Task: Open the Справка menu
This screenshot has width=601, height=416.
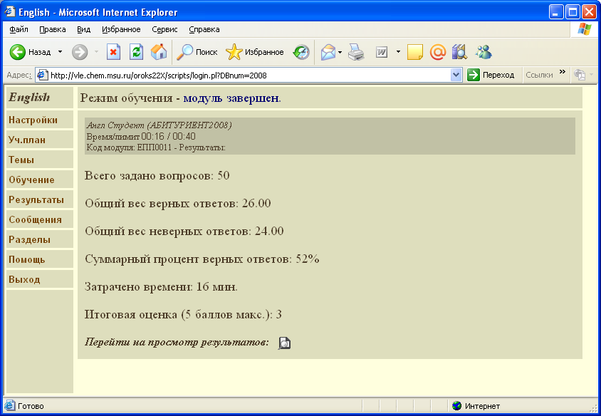Action: pyautogui.click(x=204, y=30)
